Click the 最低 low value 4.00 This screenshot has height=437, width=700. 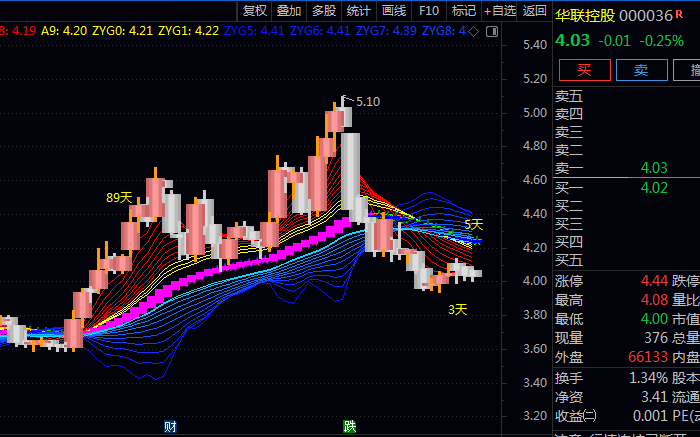[654, 319]
